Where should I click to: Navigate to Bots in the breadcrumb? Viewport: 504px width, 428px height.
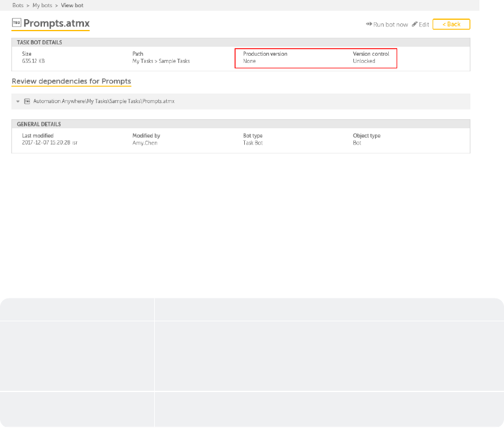pyautogui.click(x=17, y=5)
